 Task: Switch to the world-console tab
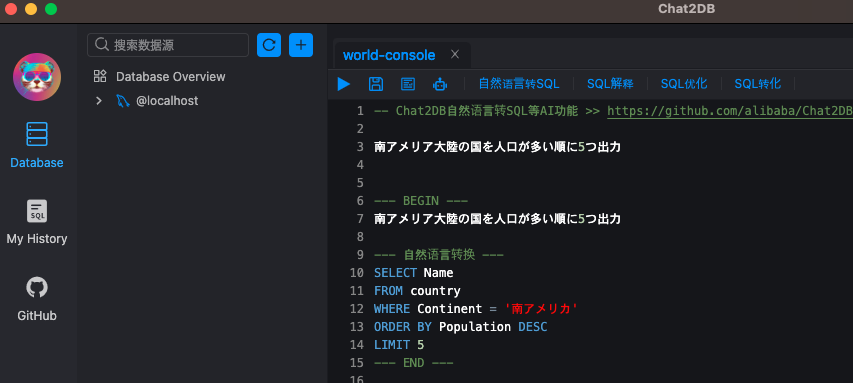(x=389, y=55)
